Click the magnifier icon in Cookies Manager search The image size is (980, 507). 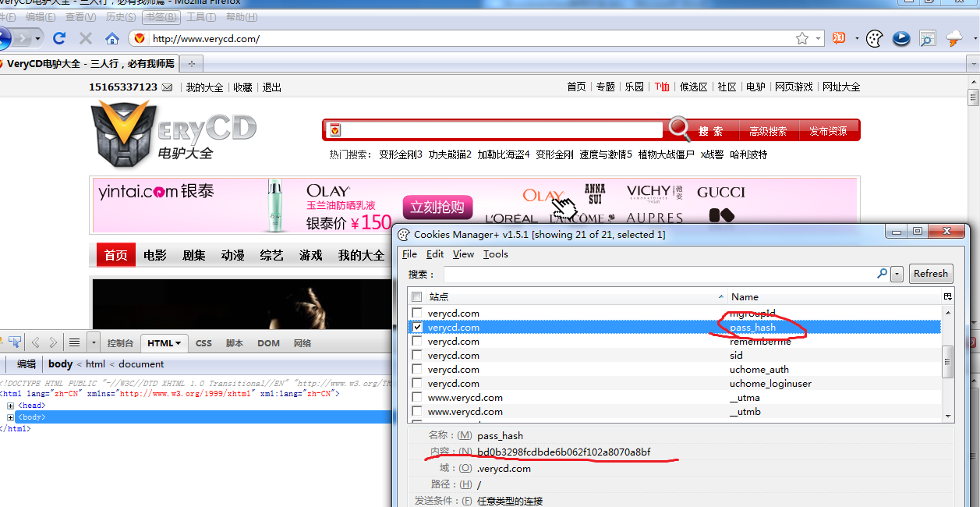click(882, 274)
